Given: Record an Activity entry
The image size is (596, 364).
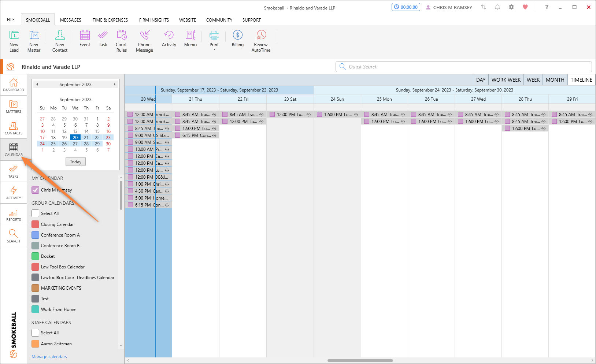Looking at the screenshot, I should pyautogui.click(x=169, y=39).
